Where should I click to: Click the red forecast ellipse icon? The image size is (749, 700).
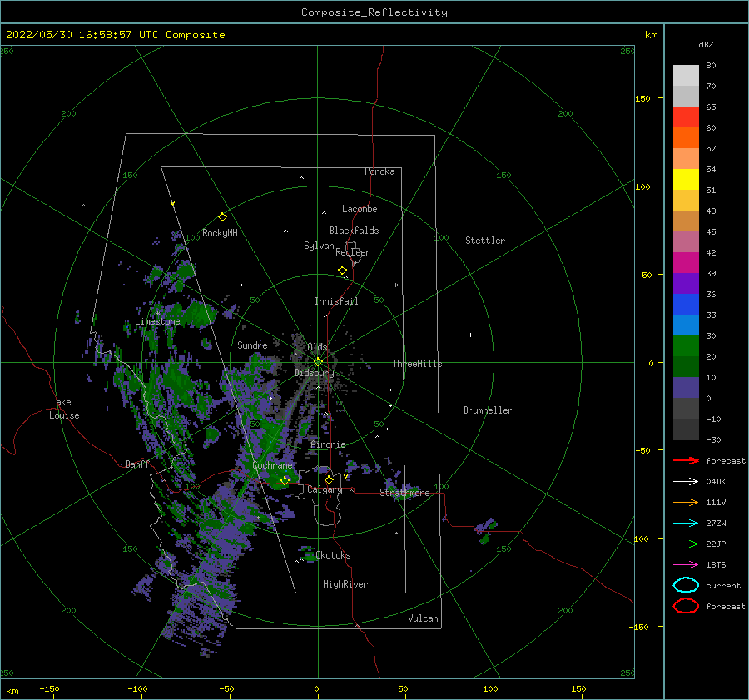point(686,606)
